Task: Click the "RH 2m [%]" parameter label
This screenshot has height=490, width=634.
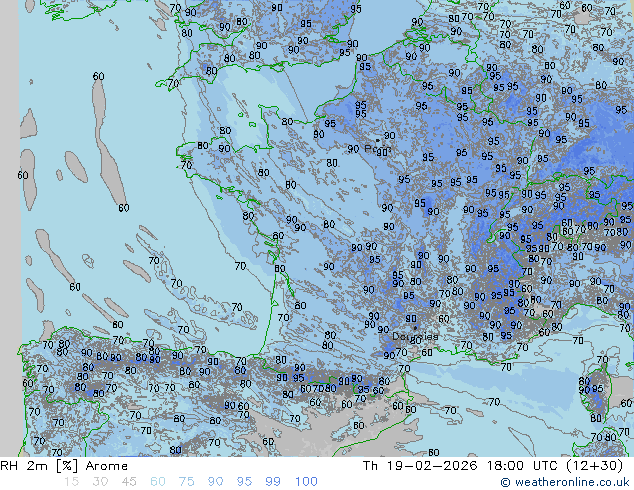Action: [36, 466]
